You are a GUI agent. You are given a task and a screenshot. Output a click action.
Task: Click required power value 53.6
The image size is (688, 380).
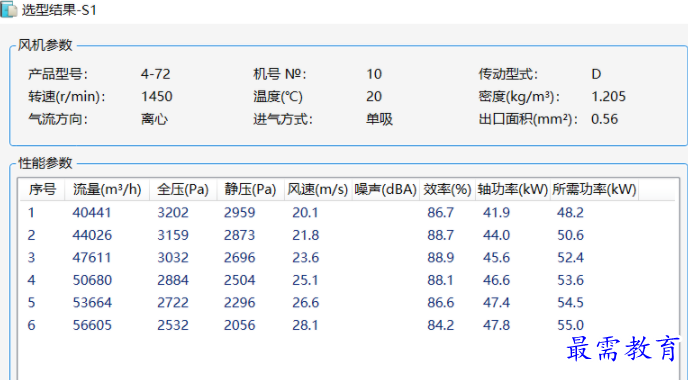point(570,280)
